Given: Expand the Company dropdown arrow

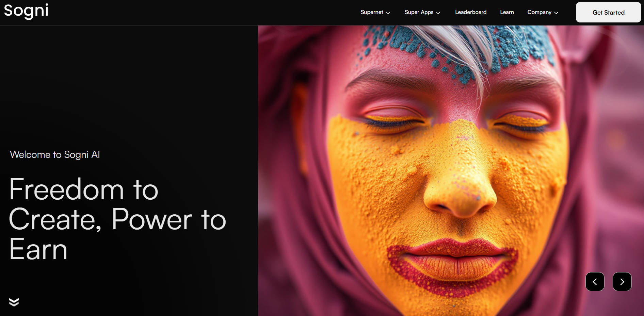Looking at the screenshot, I should tap(556, 13).
